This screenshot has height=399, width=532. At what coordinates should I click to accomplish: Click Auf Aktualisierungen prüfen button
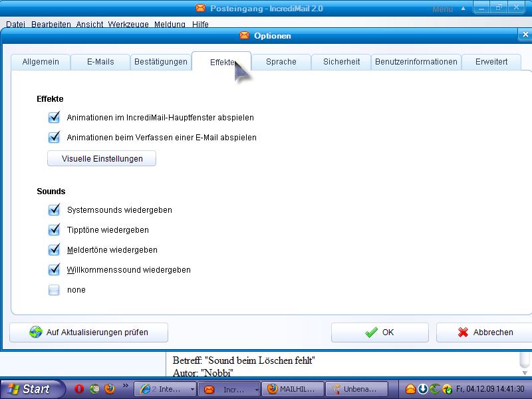point(89,332)
